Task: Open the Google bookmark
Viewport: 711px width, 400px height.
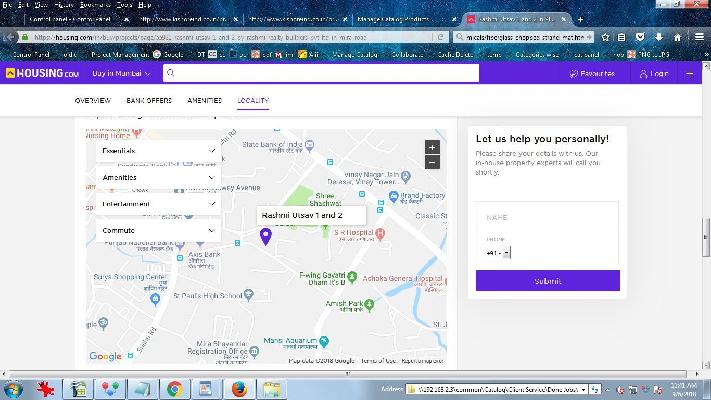Action: [x=168, y=54]
